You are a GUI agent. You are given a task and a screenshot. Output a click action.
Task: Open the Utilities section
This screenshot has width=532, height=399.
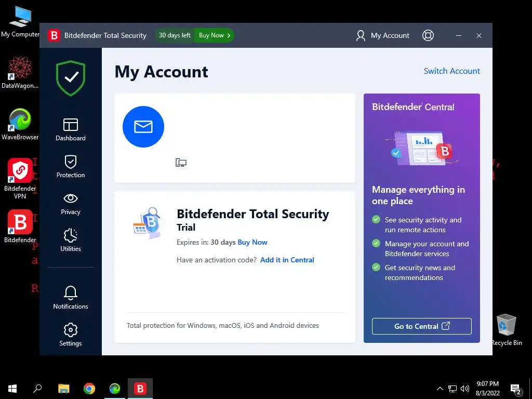(71, 240)
